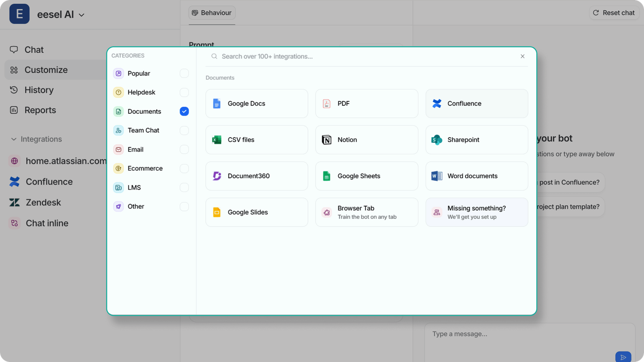Open the Reports section
This screenshot has height=362, width=644.
pyautogui.click(x=40, y=110)
